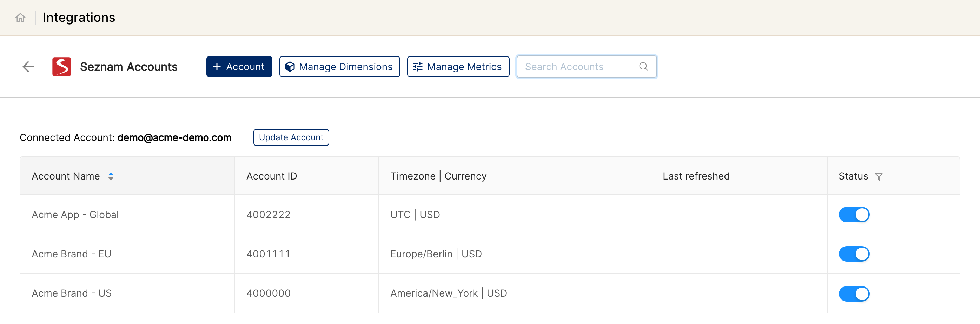Screen dimensions: 980x324
Task: Sort by Account Name arrows
Action: (x=111, y=176)
